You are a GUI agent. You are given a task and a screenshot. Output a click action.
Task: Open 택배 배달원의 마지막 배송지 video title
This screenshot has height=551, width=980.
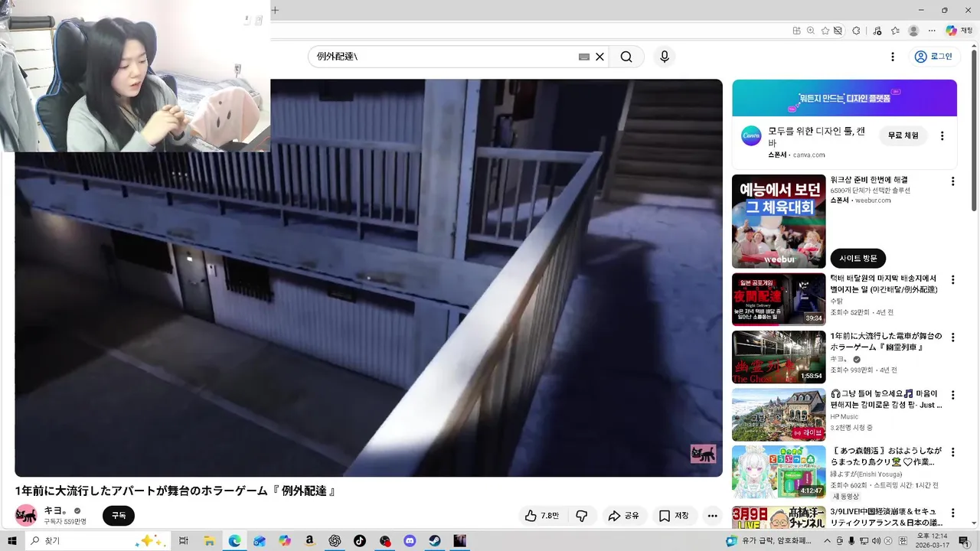click(884, 284)
